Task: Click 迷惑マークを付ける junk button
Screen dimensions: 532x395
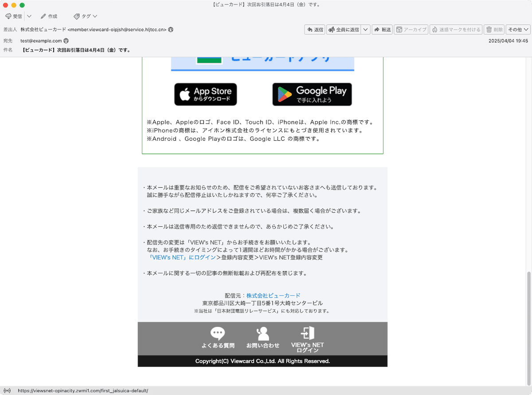Action: 456,30
